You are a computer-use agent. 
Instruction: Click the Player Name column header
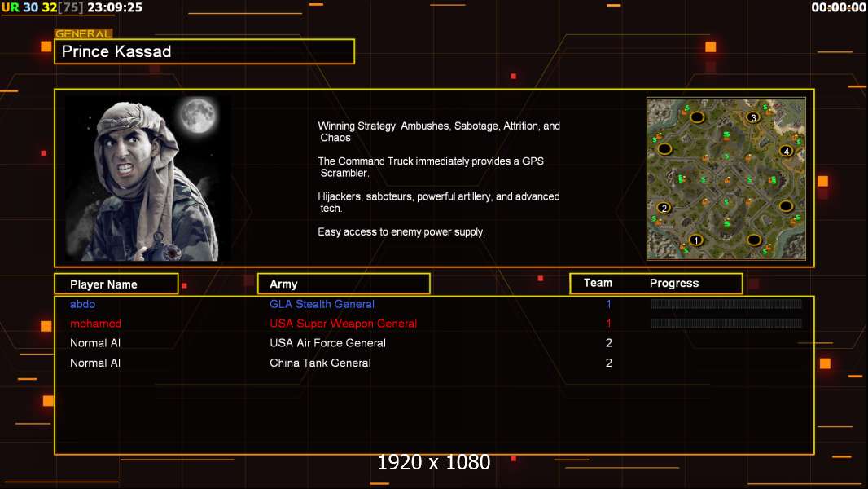point(116,284)
